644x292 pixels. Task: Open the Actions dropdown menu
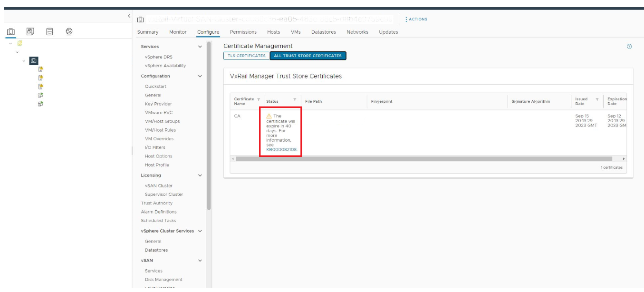416,19
